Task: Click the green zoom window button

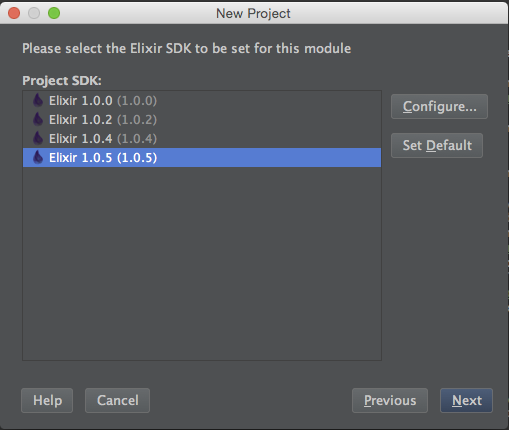Action: pos(54,13)
